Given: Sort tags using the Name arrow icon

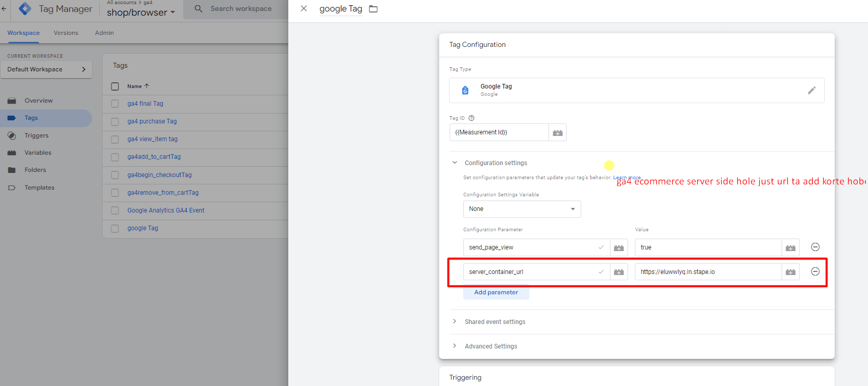Looking at the screenshot, I should coord(147,86).
